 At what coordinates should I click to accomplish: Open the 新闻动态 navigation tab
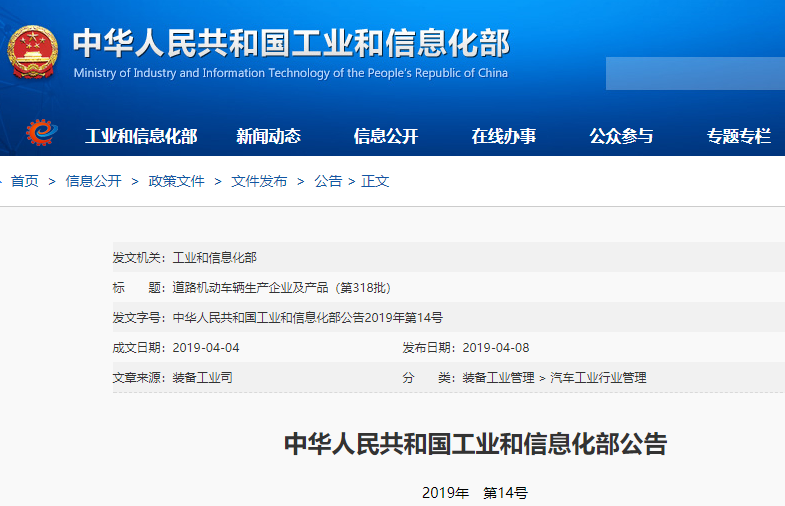click(268, 136)
